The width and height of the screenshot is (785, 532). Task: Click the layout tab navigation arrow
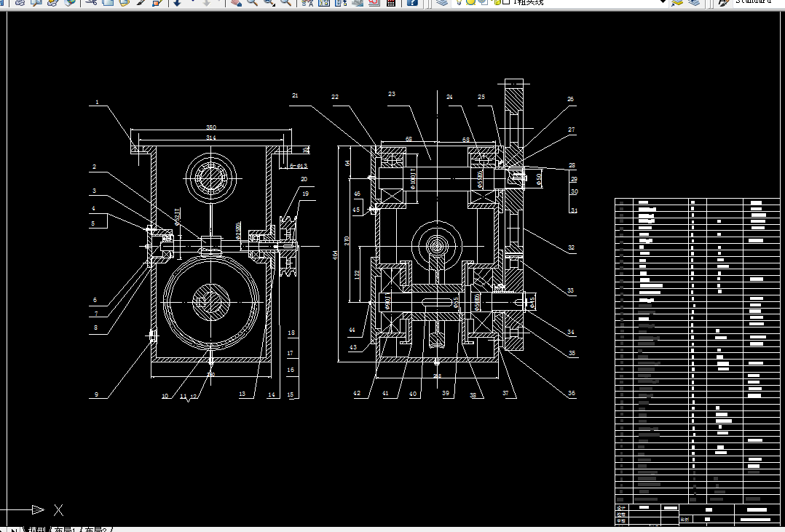12,530
